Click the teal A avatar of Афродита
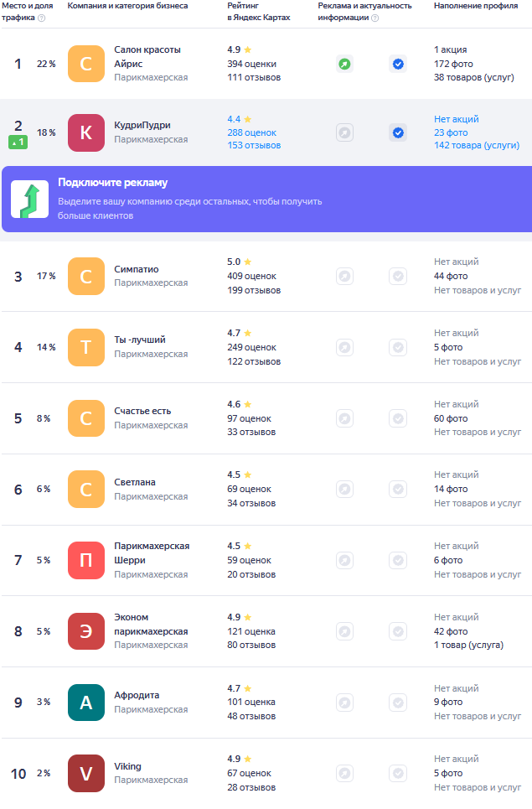 pyautogui.click(x=86, y=703)
